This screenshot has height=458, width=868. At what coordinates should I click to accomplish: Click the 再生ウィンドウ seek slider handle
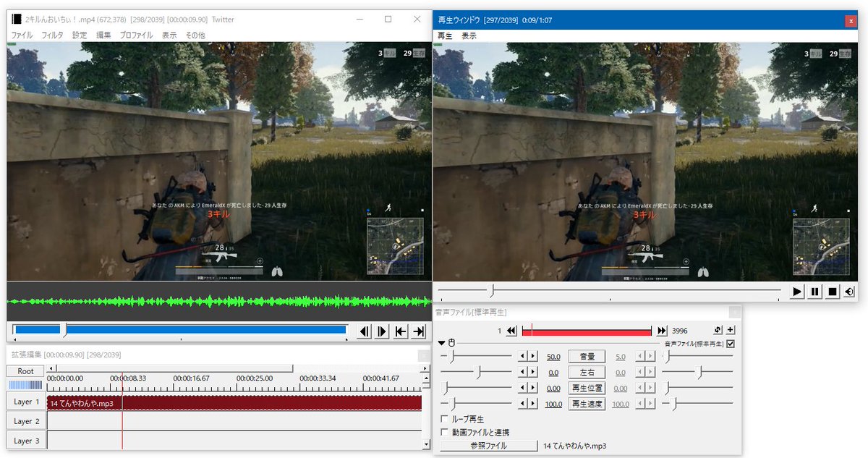492,290
